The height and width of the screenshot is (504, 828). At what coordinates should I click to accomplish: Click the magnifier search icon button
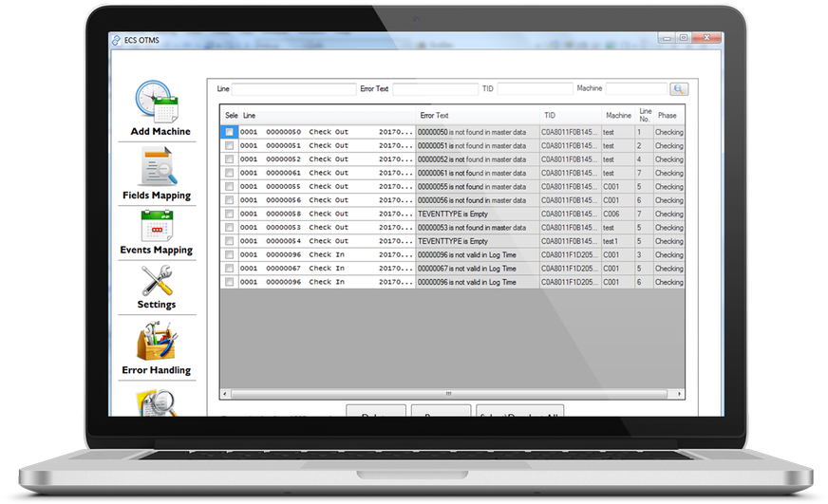(x=679, y=89)
